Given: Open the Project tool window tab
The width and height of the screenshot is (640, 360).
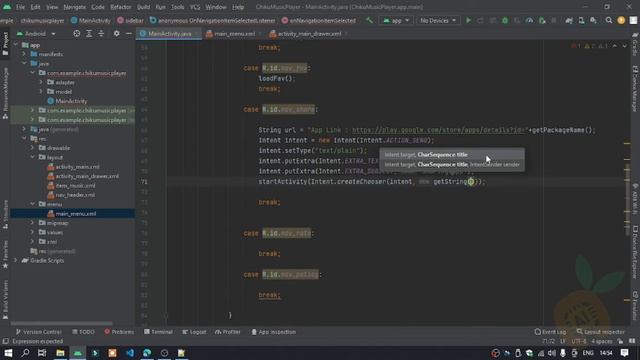Looking at the screenshot, I should (x=5, y=44).
